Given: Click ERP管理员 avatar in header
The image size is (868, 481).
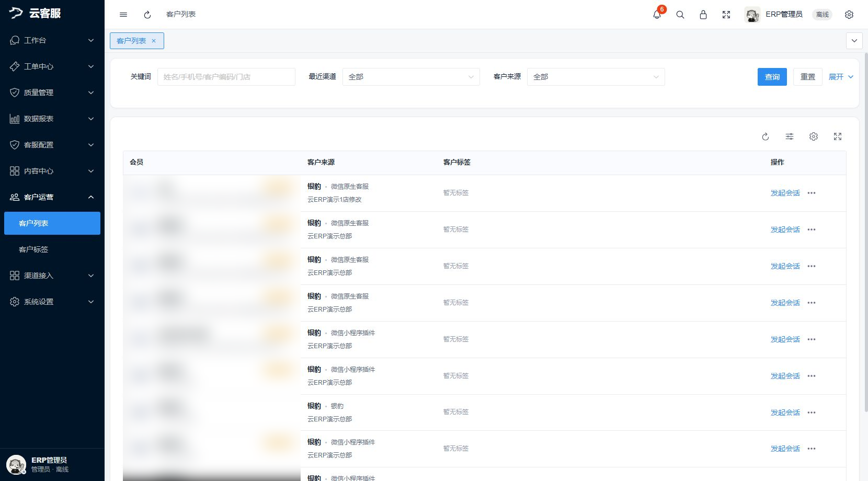Looking at the screenshot, I should (752, 15).
